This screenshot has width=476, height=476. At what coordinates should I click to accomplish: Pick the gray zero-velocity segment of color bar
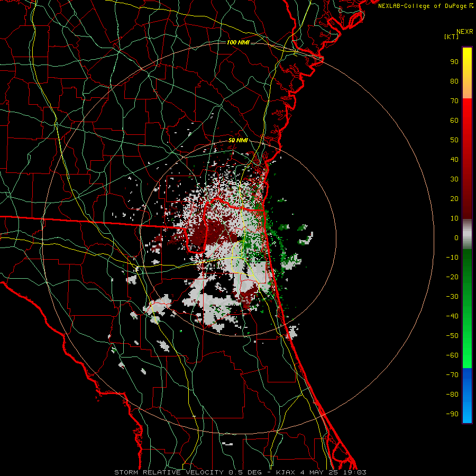pos(467,234)
